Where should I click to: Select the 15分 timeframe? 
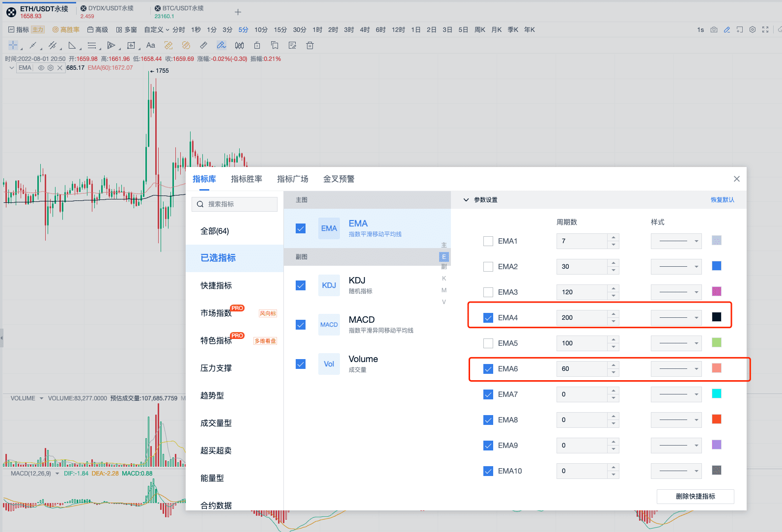coord(280,30)
